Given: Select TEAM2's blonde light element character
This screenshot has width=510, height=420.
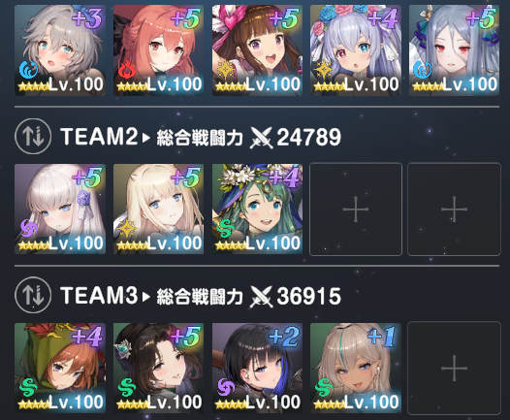Looking at the screenshot, I should (x=158, y=209).
